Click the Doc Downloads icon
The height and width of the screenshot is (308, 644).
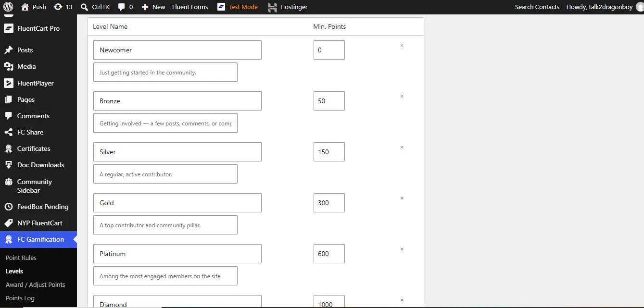click(8, 165)
